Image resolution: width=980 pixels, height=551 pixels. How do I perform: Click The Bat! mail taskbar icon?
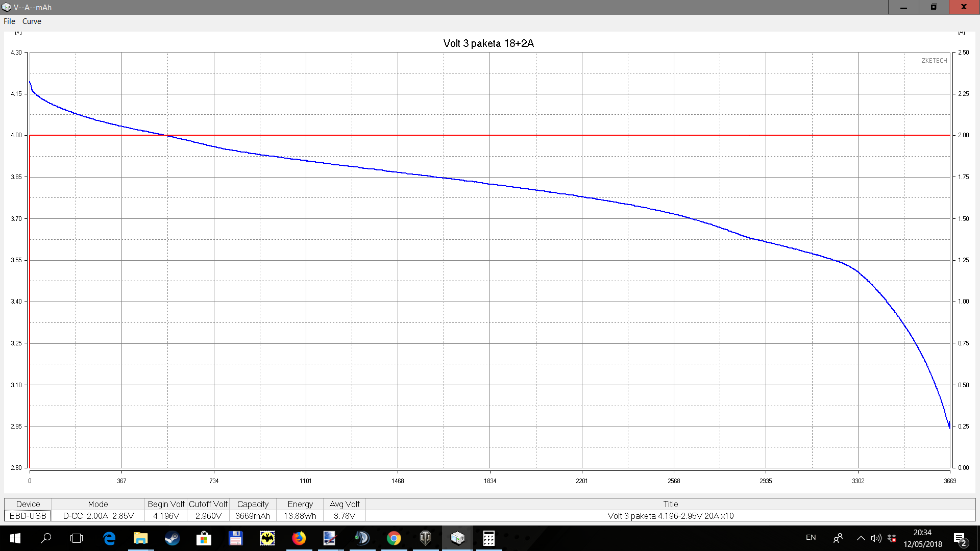[x=267, y=538]
